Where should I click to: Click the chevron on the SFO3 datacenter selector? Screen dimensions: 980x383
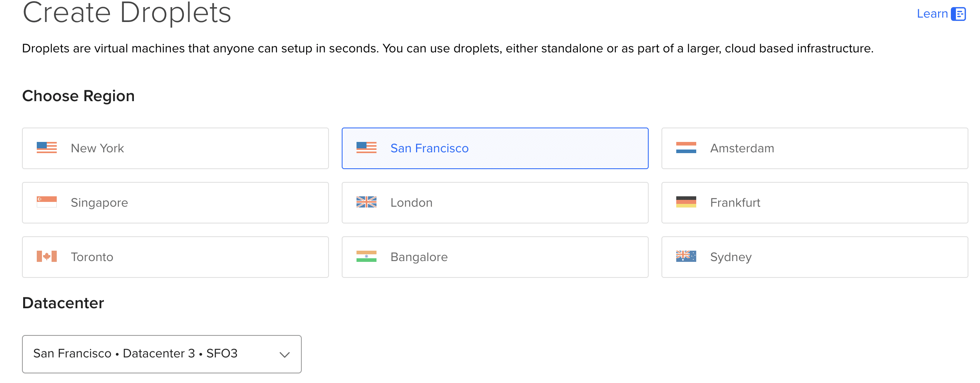click(x=284, y=354)
